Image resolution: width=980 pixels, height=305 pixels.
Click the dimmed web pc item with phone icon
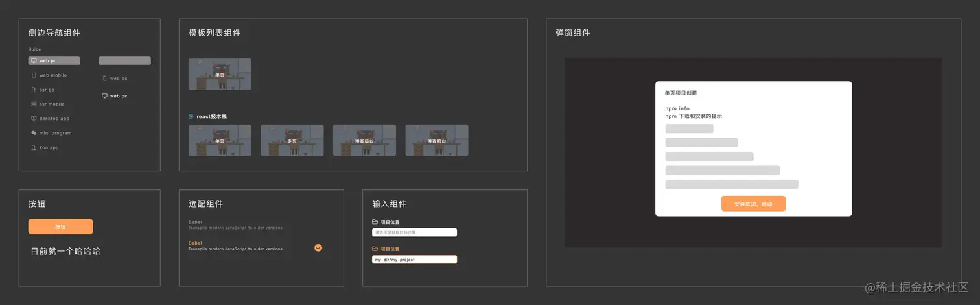[115, 78]
